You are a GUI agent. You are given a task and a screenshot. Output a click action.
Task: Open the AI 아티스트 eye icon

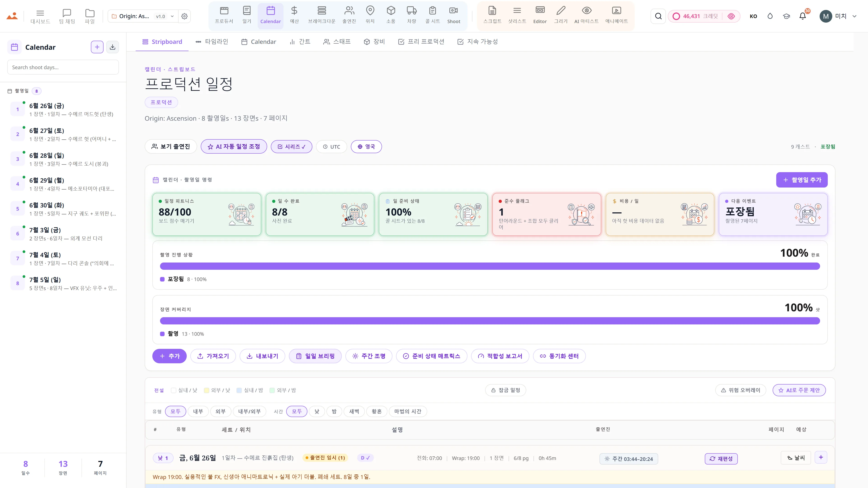[x=586, y=16]
